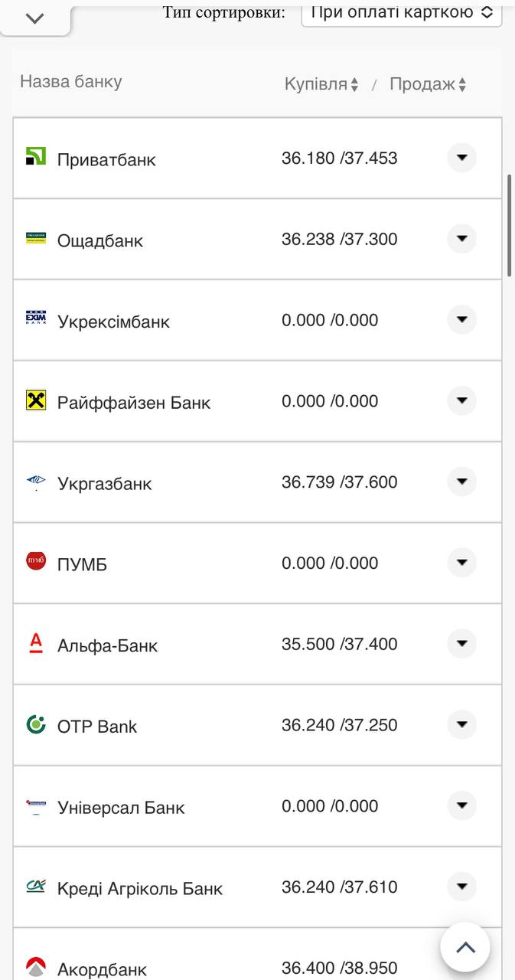Expand the OTP Bank row arrow
The width and height of the screenshot is (515, 980).
461,724
